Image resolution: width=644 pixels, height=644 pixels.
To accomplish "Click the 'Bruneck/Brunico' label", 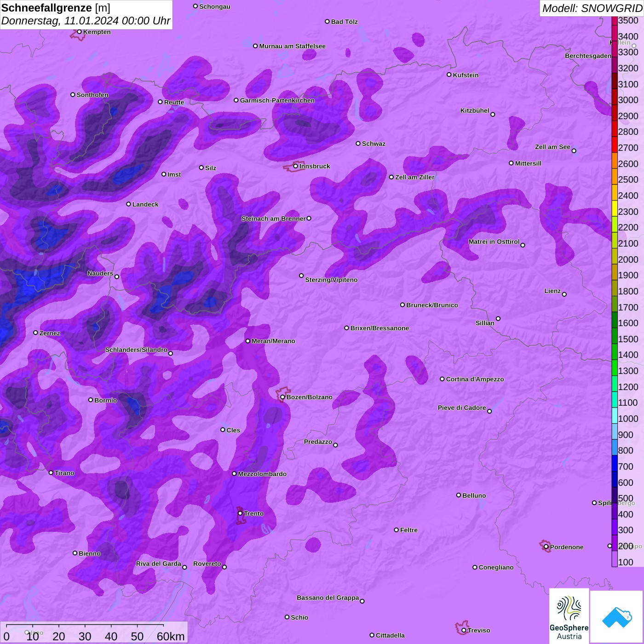I will click(x=432, y=305).
